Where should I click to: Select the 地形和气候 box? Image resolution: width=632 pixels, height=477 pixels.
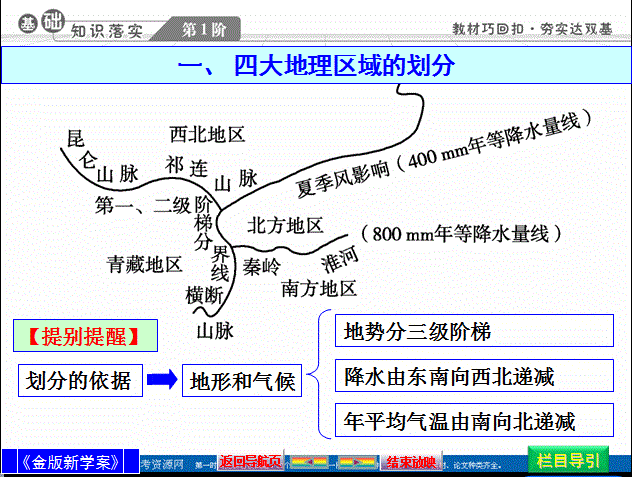point(242,380)
